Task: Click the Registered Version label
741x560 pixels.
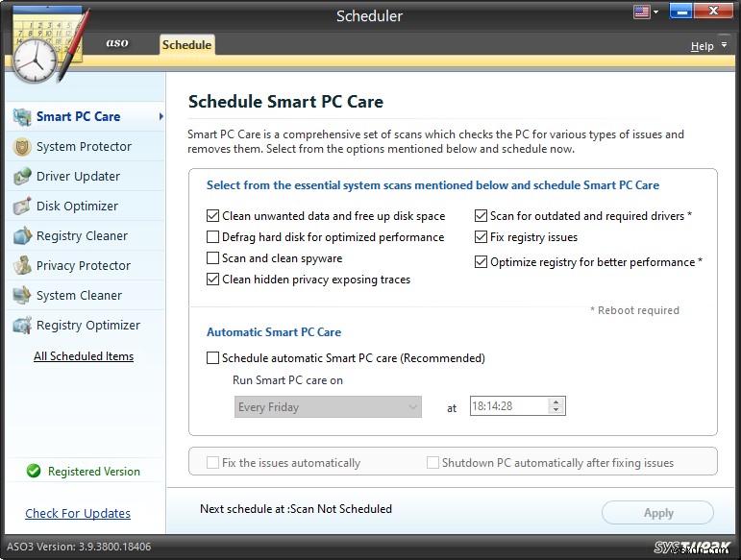Action: tap(94, 472)
